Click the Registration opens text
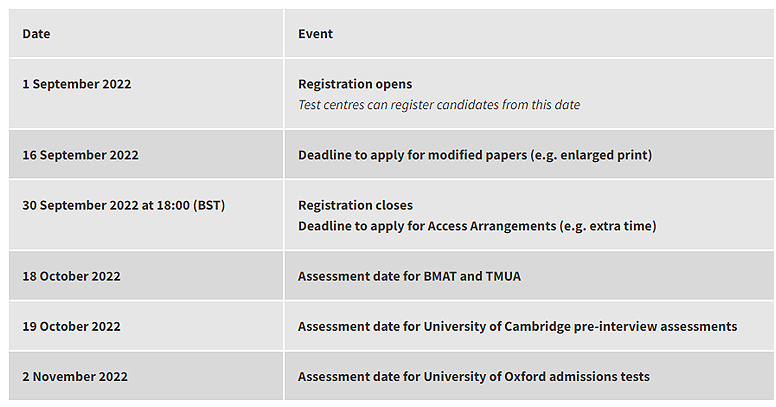Image resolution: width=776 pixels, height=407 pixels. 355,84
